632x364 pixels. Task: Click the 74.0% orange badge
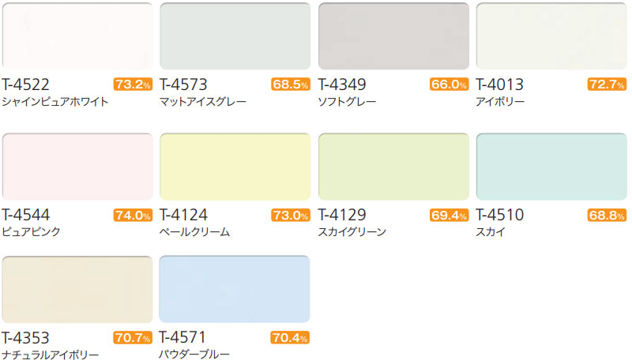pos(133,215)
